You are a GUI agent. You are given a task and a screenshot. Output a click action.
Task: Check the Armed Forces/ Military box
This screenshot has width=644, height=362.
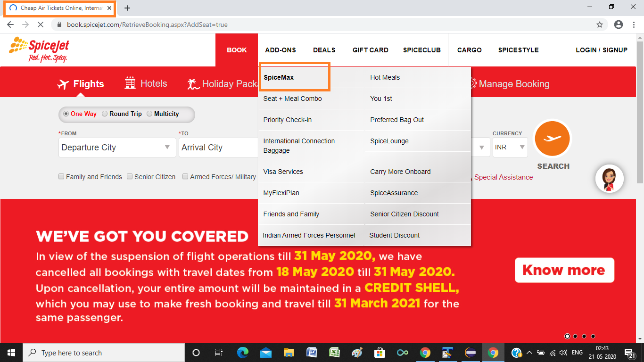(x=185, y=177)
